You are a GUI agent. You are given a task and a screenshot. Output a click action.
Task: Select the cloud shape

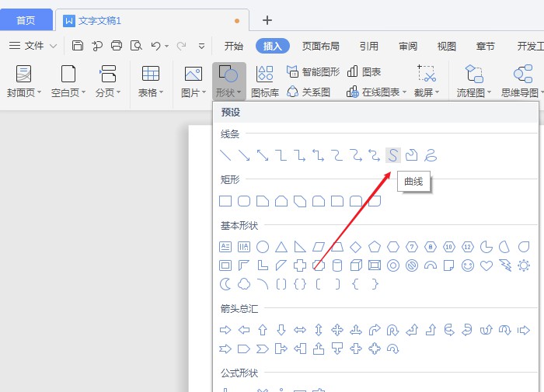[x=244, y=284]
